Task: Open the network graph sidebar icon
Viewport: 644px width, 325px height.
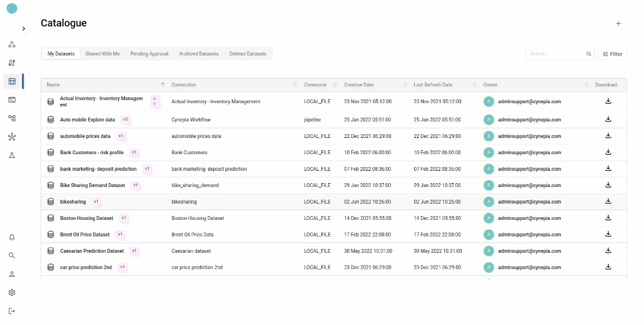Action: click(12, 137)
